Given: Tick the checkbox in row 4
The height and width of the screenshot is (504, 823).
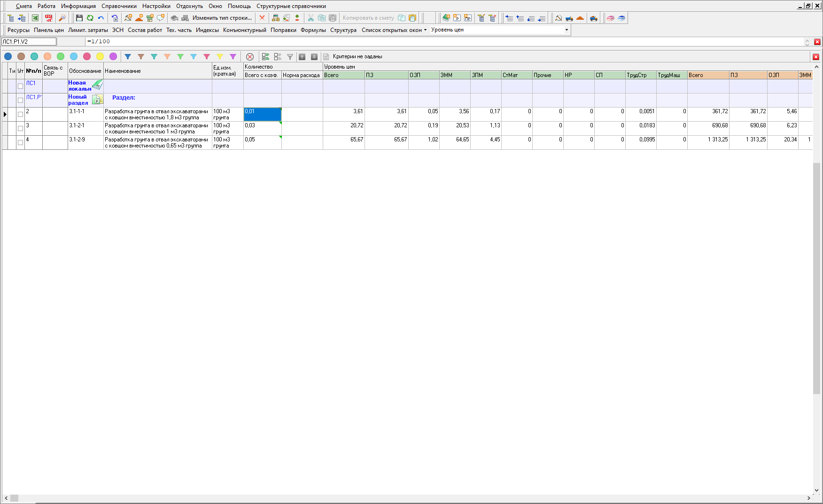Looking at the screenshot, I should pos(20,142).
